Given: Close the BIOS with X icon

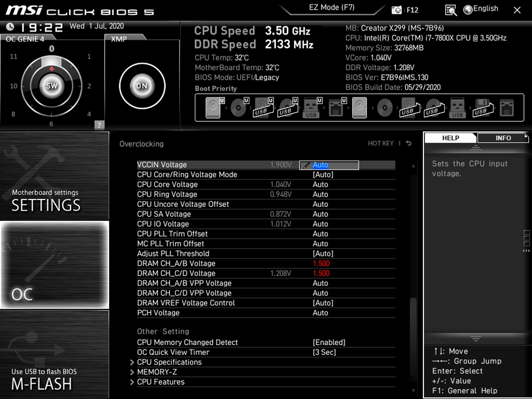Looking at the screenshot, I should [x=517, y=10].
